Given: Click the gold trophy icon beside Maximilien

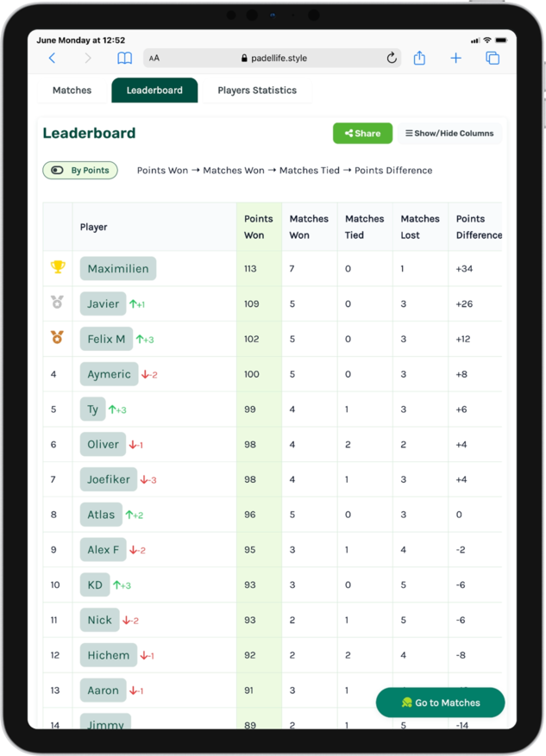Looking at the screenshot, I should pyautogui.click(x=58, y=267).
